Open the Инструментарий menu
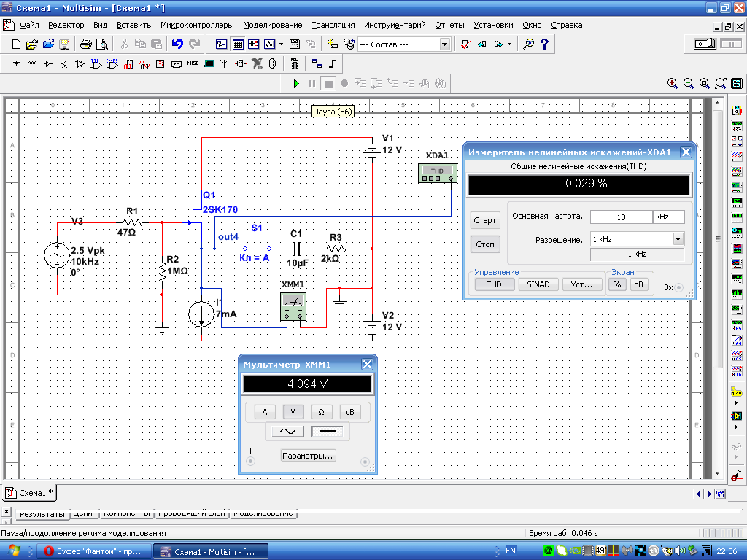Image resolution: width=747 pixels, height=560 pixels. coord(395,25)
